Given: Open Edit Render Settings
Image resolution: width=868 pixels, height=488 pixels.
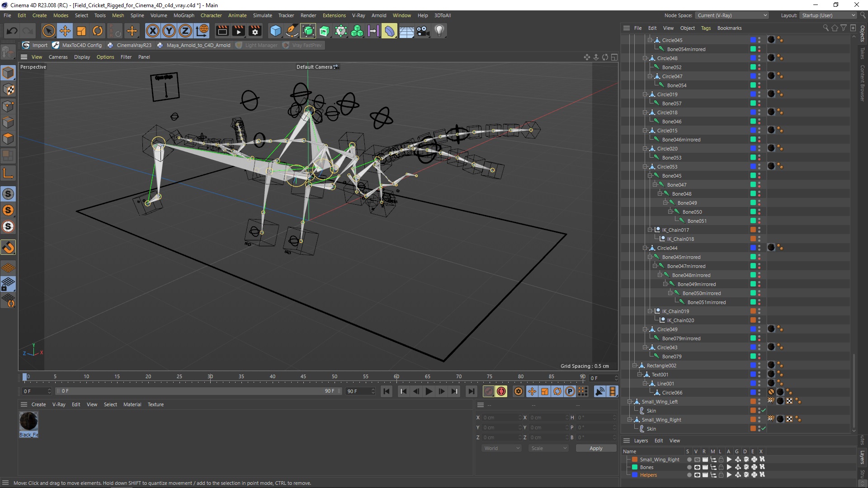Looking at the screenshot, I should click(x=255, y=31).
